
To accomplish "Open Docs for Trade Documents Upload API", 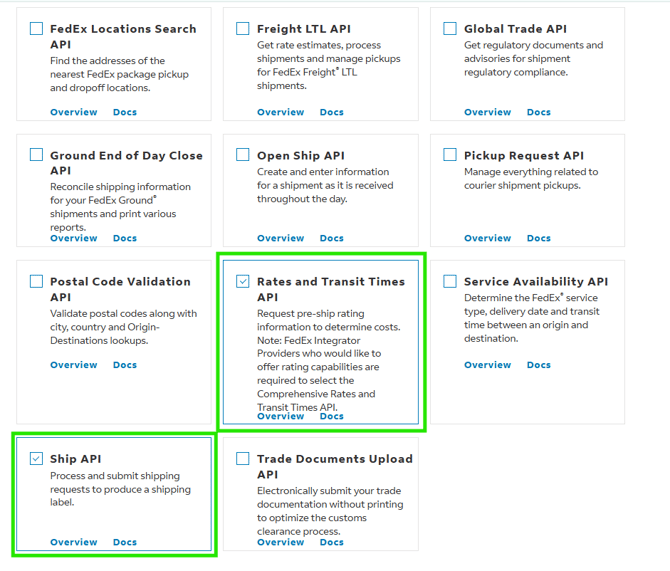I will pyautogui.click(x=332, y=542).
